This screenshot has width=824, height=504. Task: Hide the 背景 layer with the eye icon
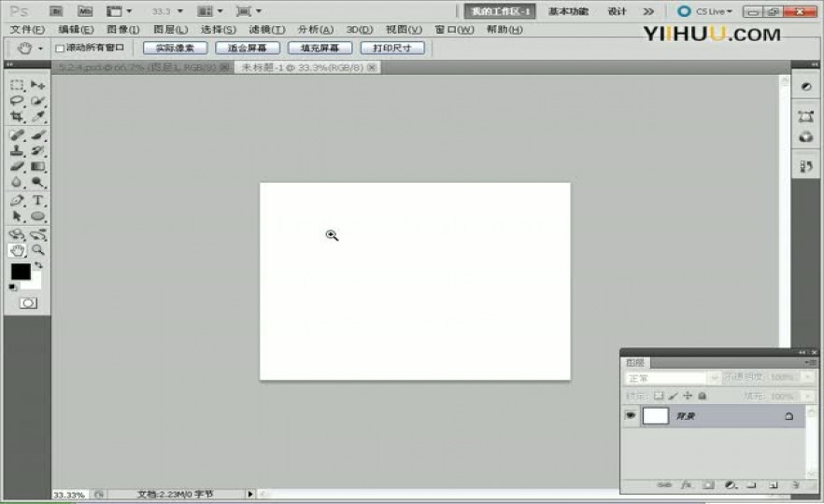631,415
